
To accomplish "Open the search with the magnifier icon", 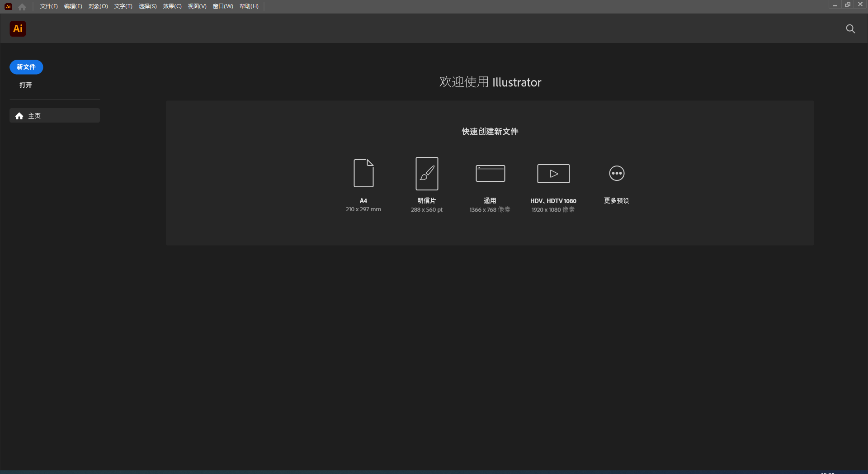I will tap(850, 28).
